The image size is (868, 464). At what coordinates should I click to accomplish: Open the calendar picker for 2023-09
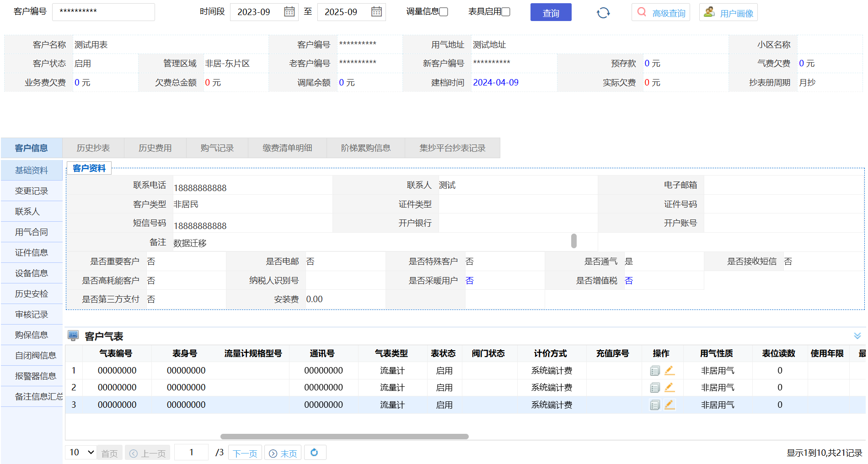click(289, 12)
